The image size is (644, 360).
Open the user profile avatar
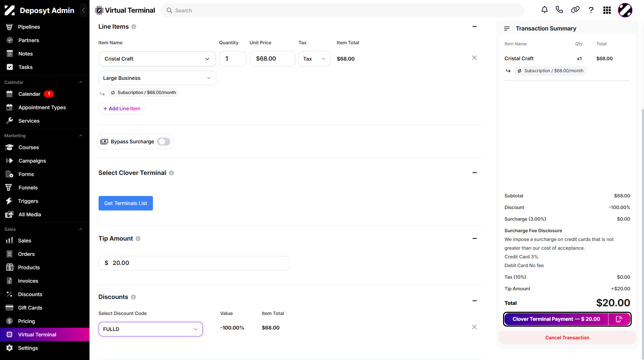(x=625, y=10)
